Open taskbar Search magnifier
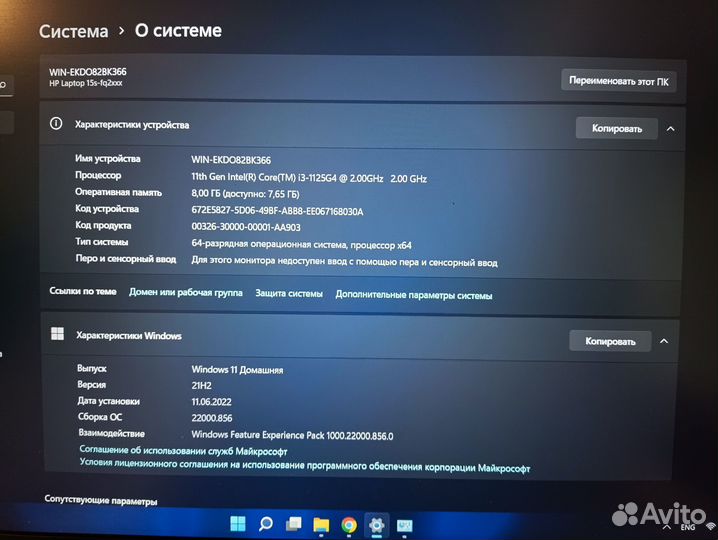Viewport: 718px width, 540px height. (266, 524)
